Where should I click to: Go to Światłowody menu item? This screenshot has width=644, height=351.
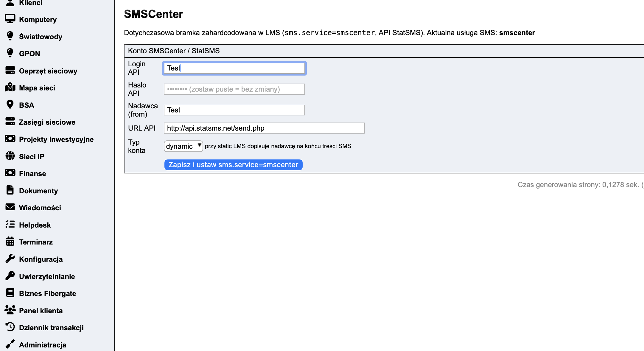41,37
